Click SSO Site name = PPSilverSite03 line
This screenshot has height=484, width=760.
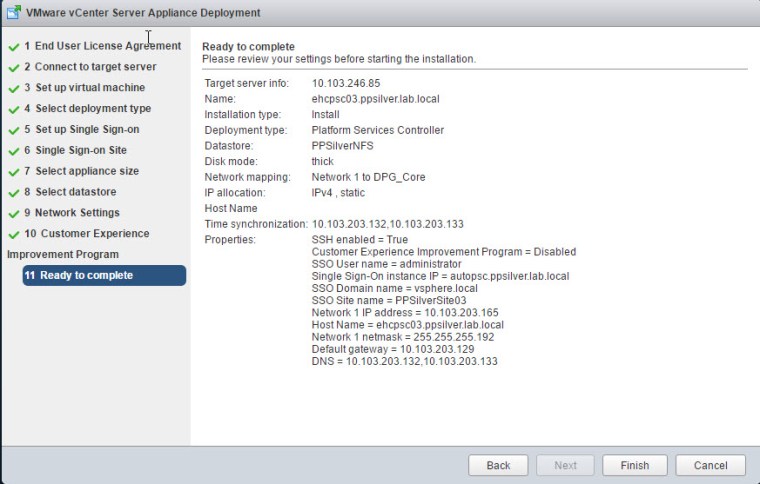point(389,300)
